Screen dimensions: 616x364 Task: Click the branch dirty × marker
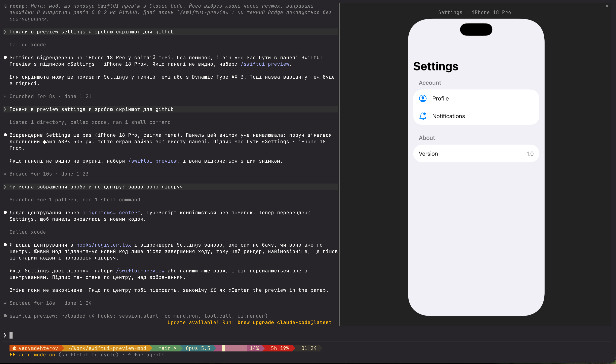(175, 348)
